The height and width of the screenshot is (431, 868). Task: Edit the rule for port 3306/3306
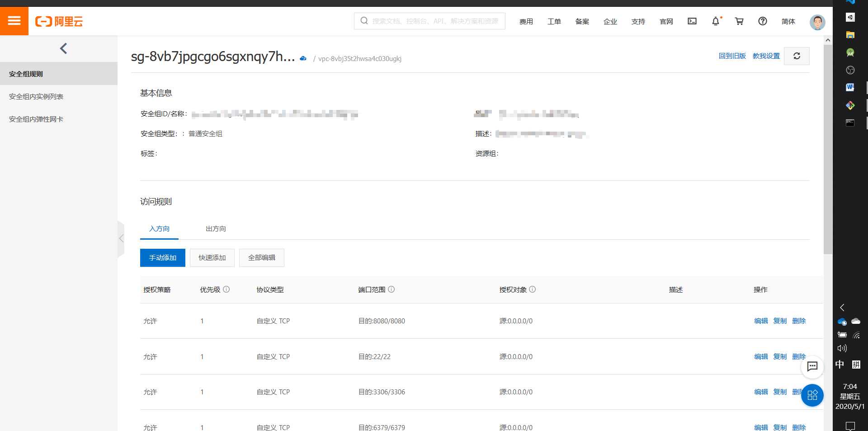(761, 392)
